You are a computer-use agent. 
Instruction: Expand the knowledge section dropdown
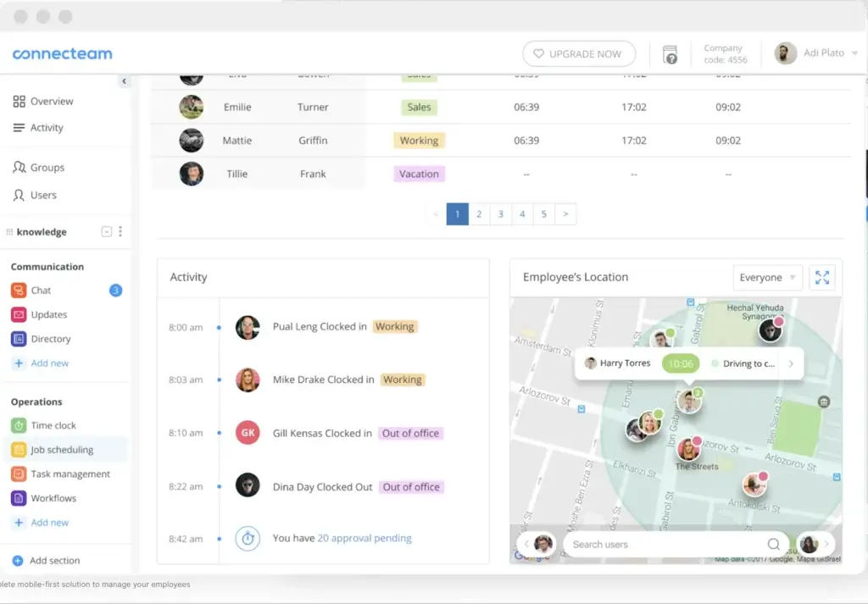coord(106,232)
